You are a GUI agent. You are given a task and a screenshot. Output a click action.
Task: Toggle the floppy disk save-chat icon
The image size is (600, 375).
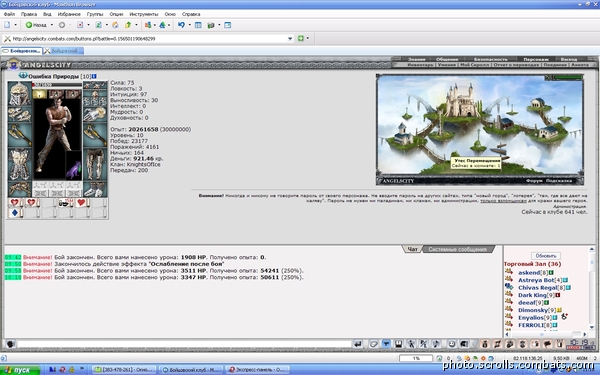pyautogui.click(x=398, y=344)
